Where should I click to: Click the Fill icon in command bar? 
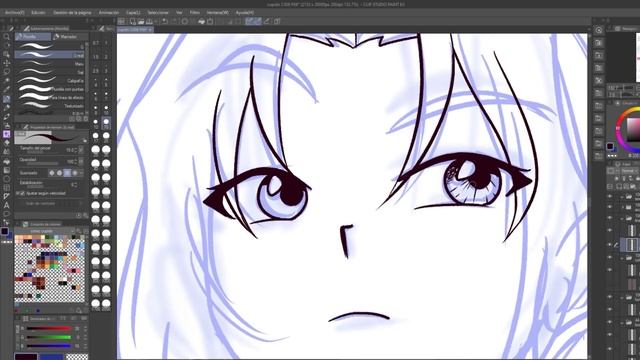pyautogui.click(x=201, y=21)
